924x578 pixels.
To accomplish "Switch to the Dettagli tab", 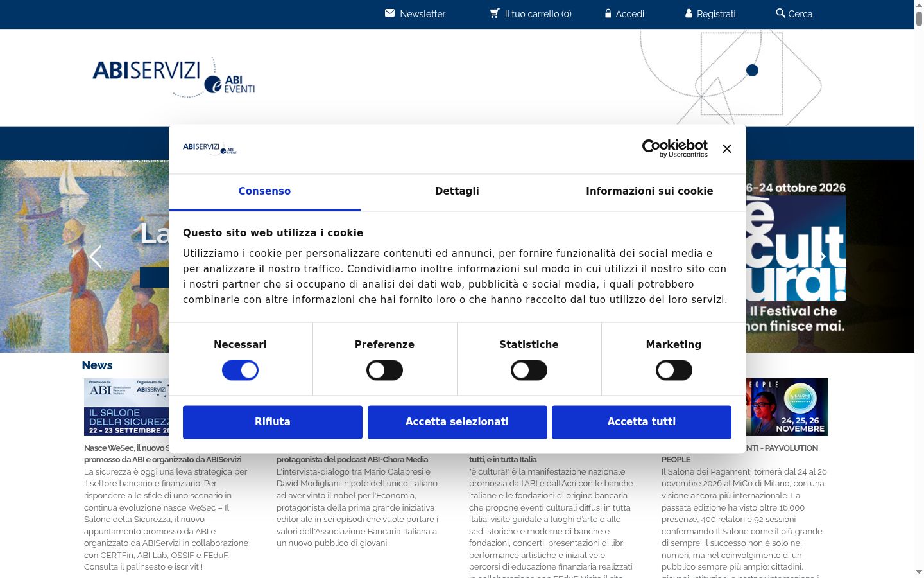I will [457, 191].
